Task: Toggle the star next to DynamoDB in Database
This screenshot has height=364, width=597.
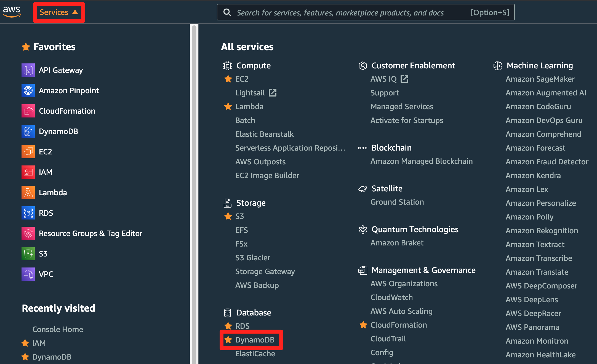Action: (228, 340)
